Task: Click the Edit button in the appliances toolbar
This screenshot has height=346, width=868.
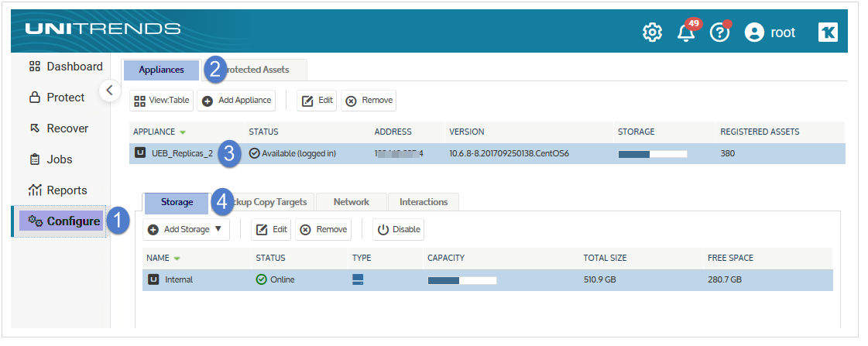Action: pyautogui.click(x=317, y=101)
